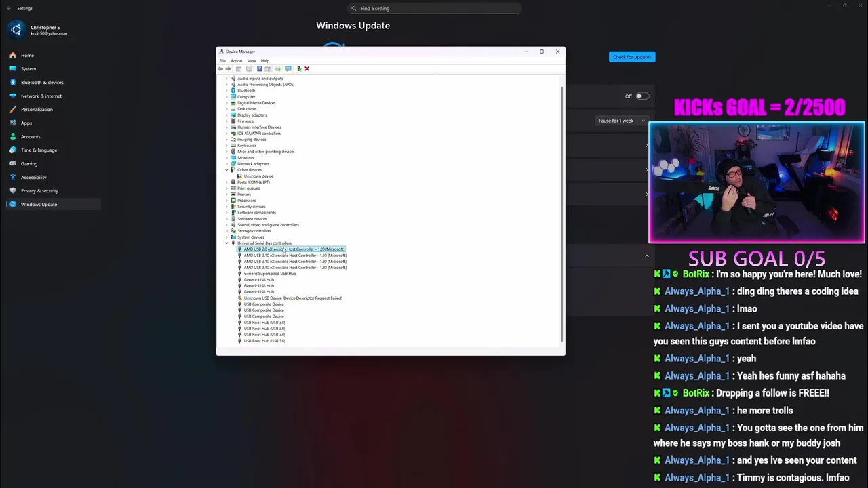Click the Update device driver toolbar icon
868x488 pixels.
(277, 68)
